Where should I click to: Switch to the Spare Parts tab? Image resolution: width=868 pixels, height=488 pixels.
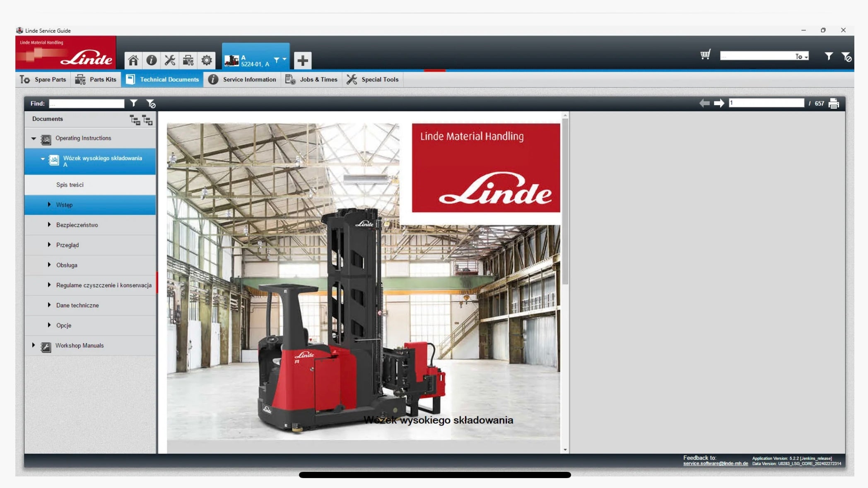[43, 79]
